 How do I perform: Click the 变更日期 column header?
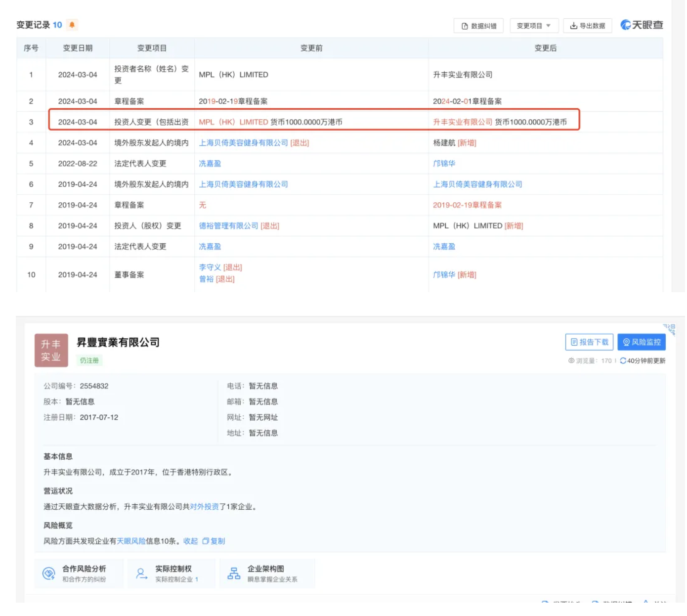coord(78,48)
